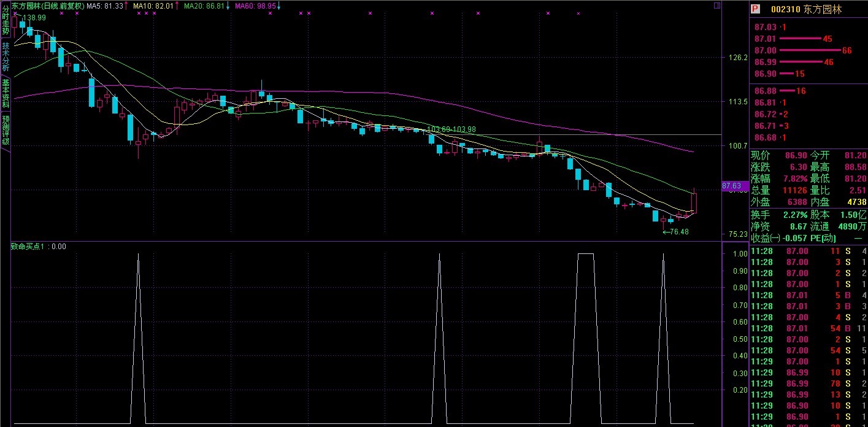Click the small square panel icon above chart
Viewport: 868px width, 427px height.
716,5
